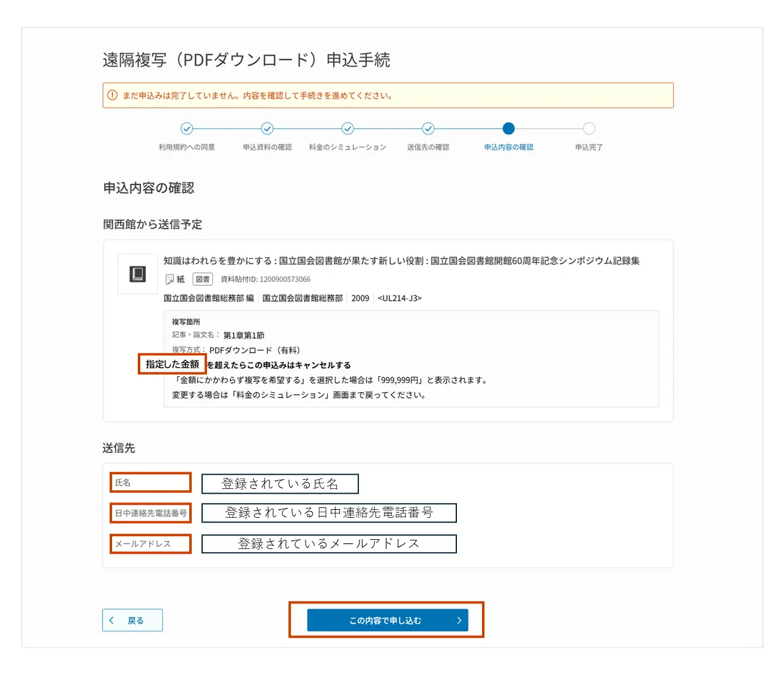Click the 申込資料の確認 step checkmark circle
784x674 pixels.
(x=267, y=129)
